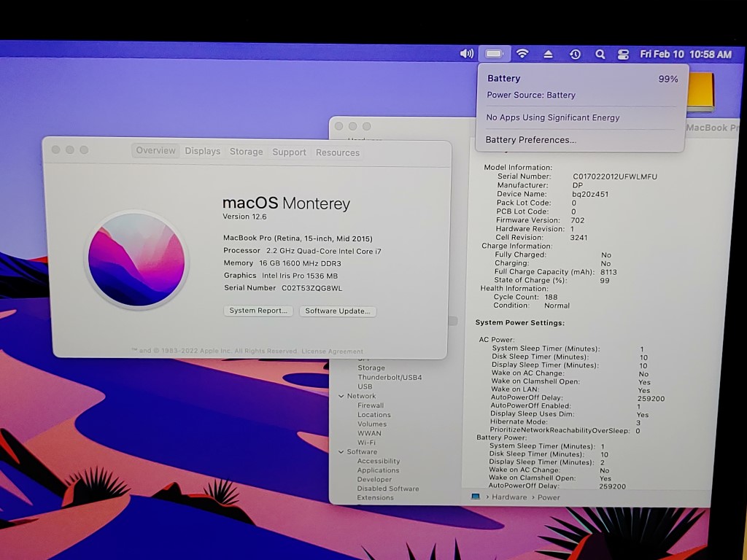Select USB in the hardware sidebar

tap(365, 386)
